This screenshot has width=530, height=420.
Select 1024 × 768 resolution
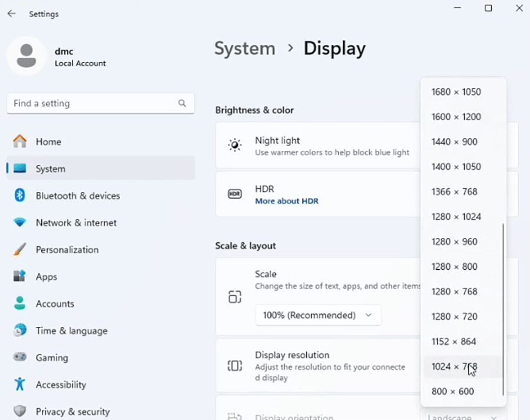[463, 366]
